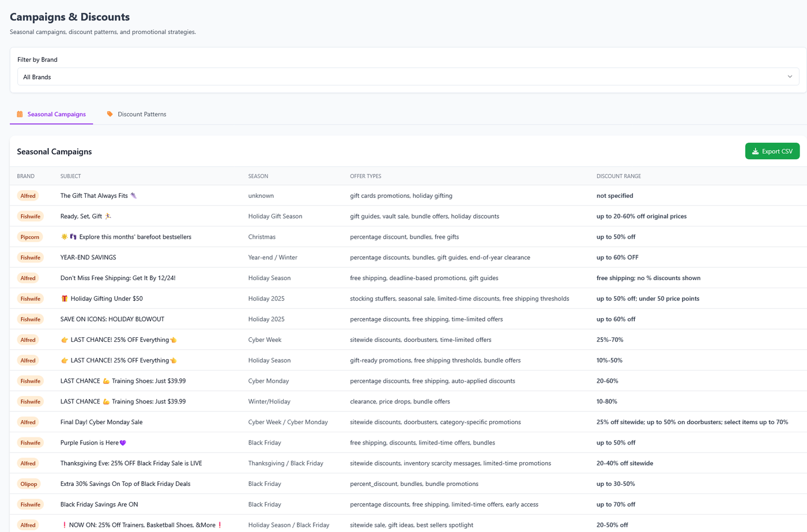Click "Final Day! Cyber Monday Sale" subject
807x532 pixels.
click(101, 422)
